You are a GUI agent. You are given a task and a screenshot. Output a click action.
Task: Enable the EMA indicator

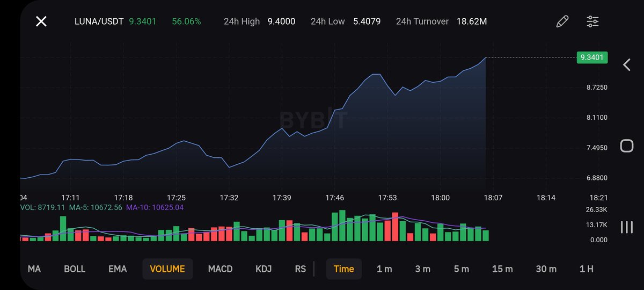click(118, 269)
